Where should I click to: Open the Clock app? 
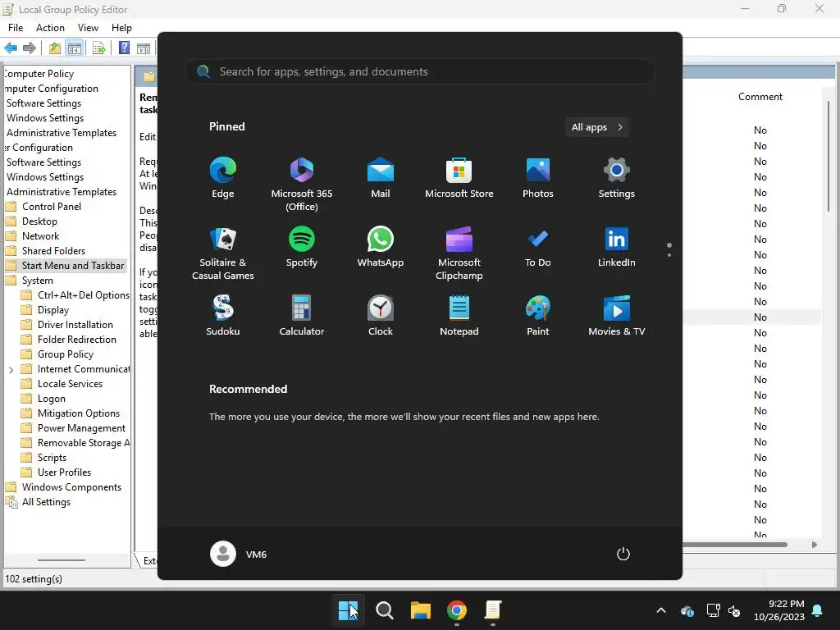pyautogui.click(x=381, y=316)
